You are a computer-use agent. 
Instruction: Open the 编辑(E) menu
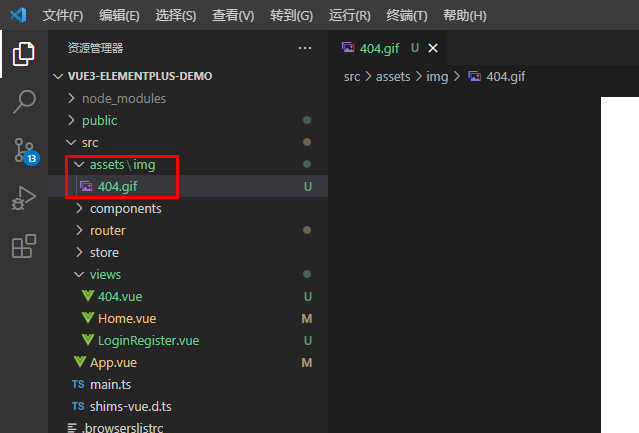click(119, 15)
